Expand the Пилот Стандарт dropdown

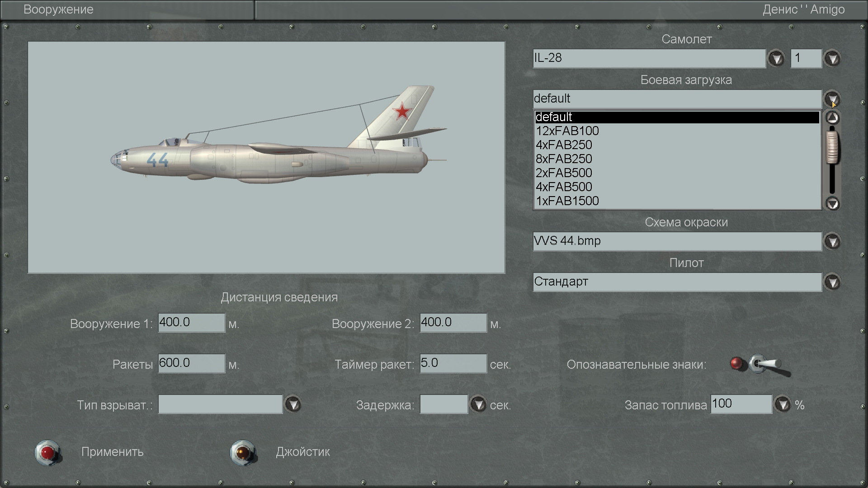tap(832, 282)
